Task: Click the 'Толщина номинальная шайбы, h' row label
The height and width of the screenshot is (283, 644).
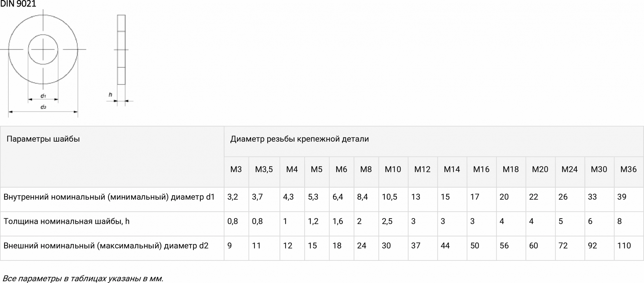Action: point(66,222)
